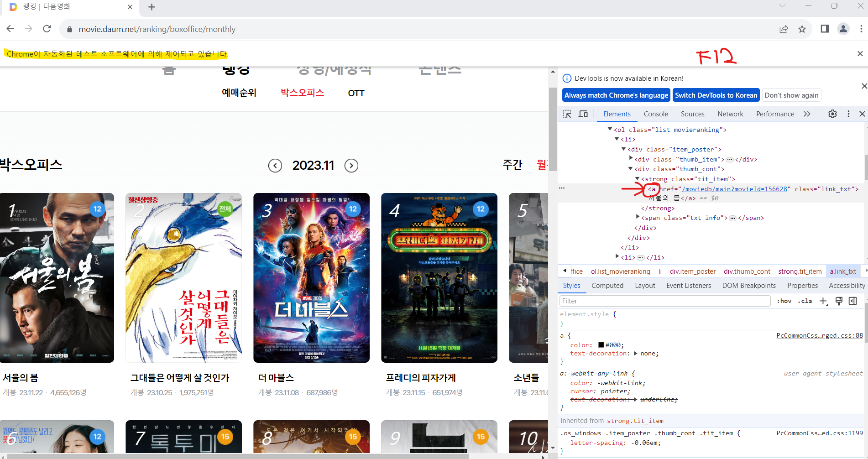Viewport: 868px width, 459px height.
Task: Toggle the :hov element state panel
Action: [784, 301]
